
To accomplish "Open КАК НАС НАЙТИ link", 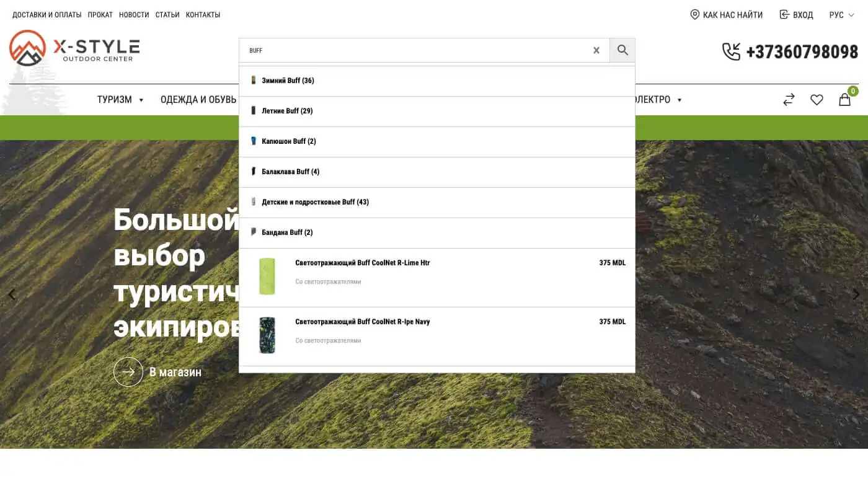I will (x=727, y=15).
